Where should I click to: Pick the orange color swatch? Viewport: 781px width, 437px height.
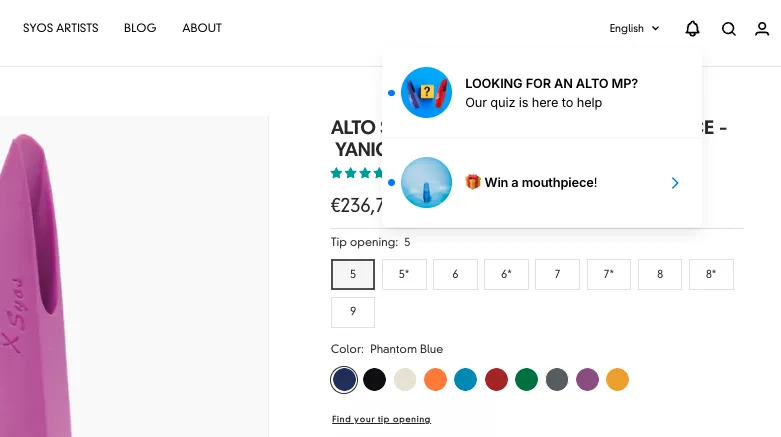click(x=435, y=380)
